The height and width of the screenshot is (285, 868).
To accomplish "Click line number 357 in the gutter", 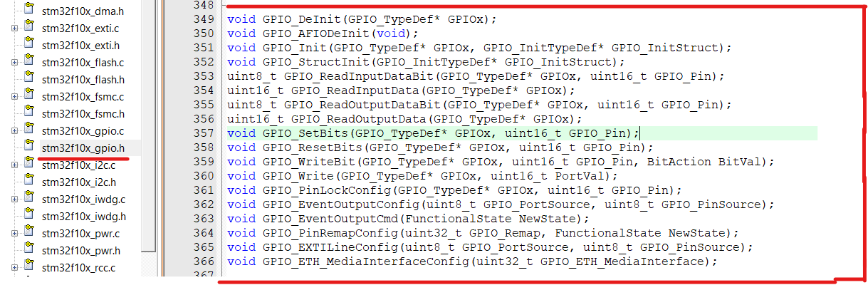I will pos(203,133).
